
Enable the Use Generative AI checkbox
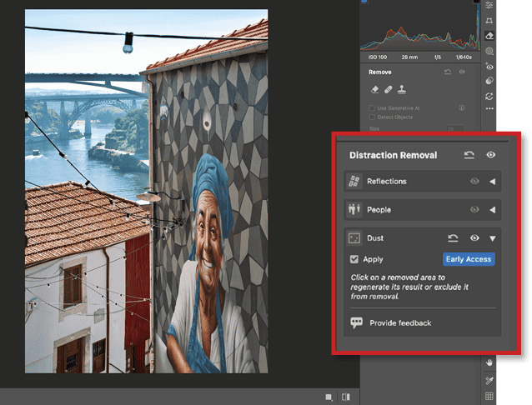(373, 108)
